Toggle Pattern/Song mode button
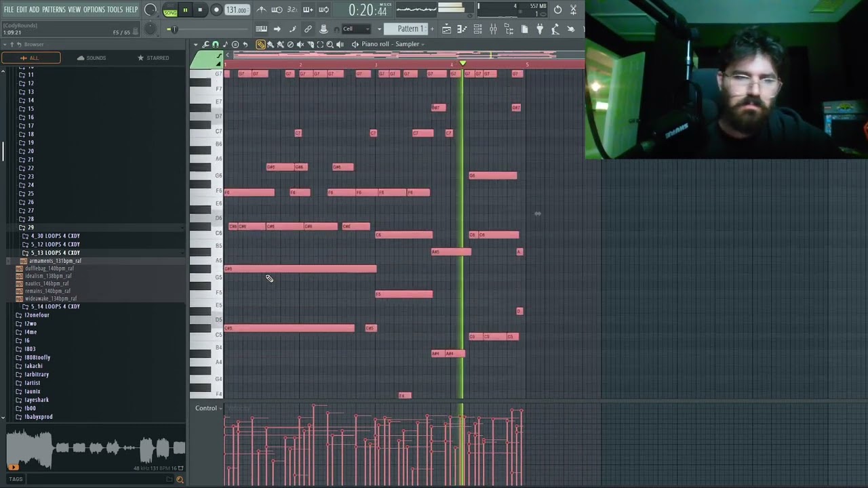The height and width of the screenshot is (488, 868). point(170,10)
